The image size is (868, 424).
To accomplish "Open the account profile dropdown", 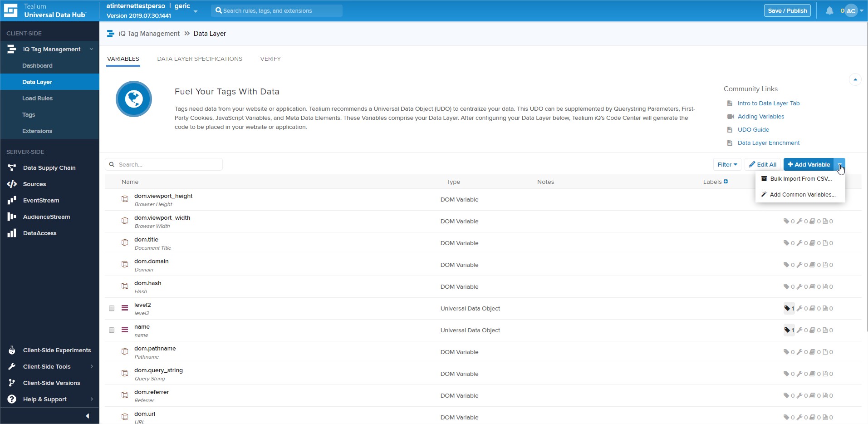I will [x=853, y=10].
